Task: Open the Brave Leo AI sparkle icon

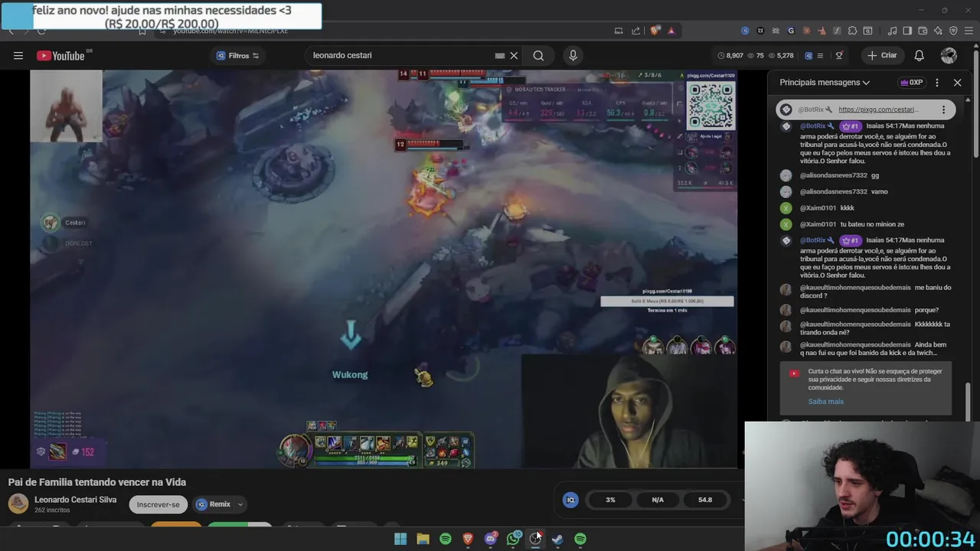Action: pos(938,31)
